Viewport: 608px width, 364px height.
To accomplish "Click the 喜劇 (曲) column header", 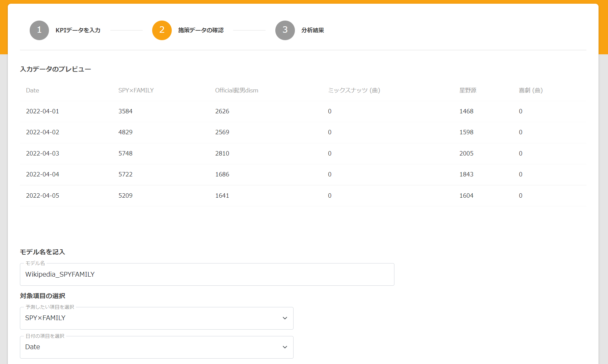I will (x=530, y=90).
